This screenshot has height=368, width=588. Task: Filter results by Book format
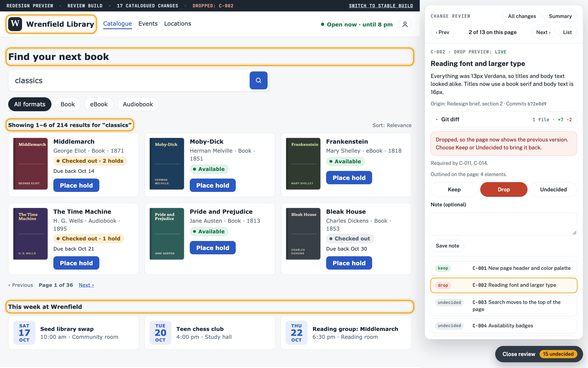68,104
